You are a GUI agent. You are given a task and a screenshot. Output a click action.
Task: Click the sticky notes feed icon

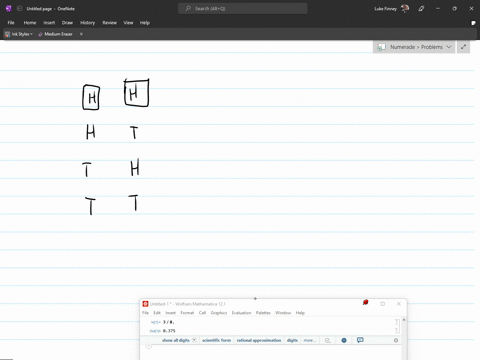tap(473, 23)
